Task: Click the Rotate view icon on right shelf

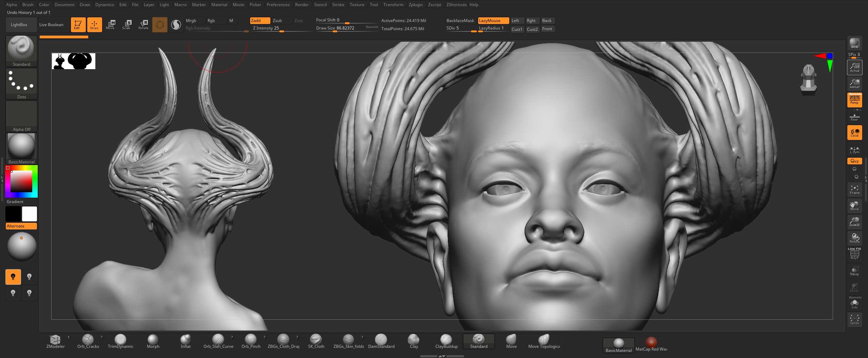Action: tap(854, 238)
